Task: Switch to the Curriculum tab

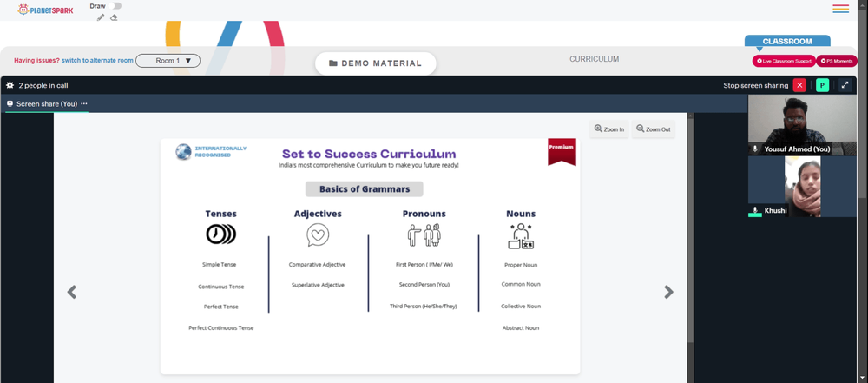Action: (x=594, y=59)
